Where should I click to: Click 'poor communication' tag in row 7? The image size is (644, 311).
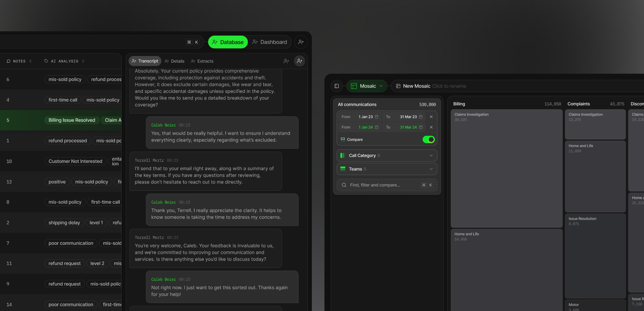tap(71, 243)
